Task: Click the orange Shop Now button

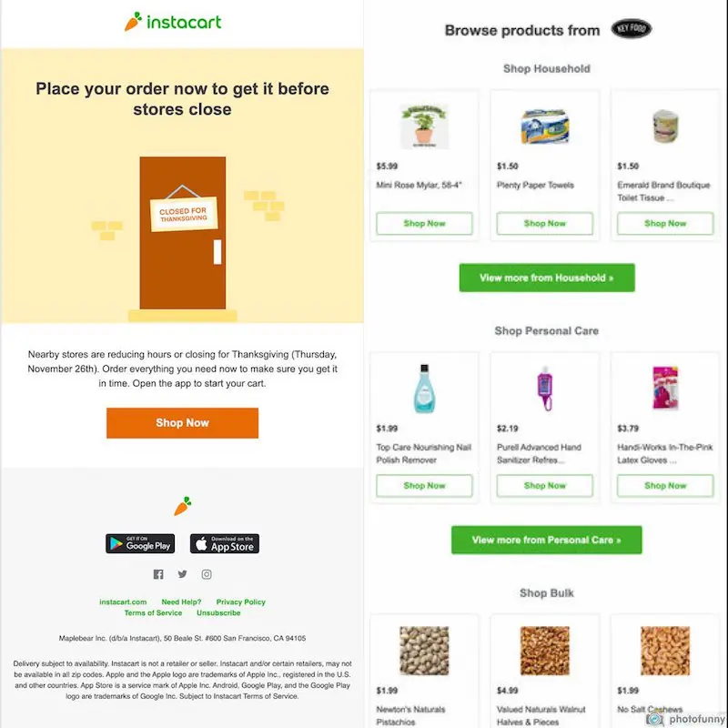Action: point(182,422)
